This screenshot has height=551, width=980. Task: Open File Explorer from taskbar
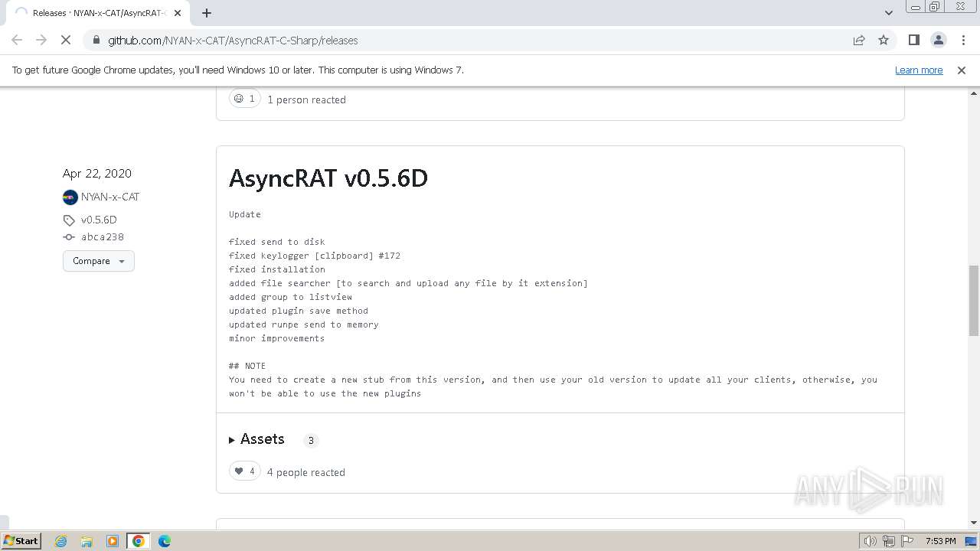[x=87, y=541]
